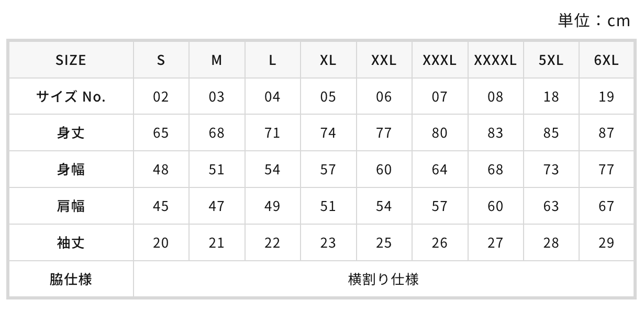Select the XL column header
The width and height of the screenshot is (644, 311).
pyautogui.click(x=328, y=60)
